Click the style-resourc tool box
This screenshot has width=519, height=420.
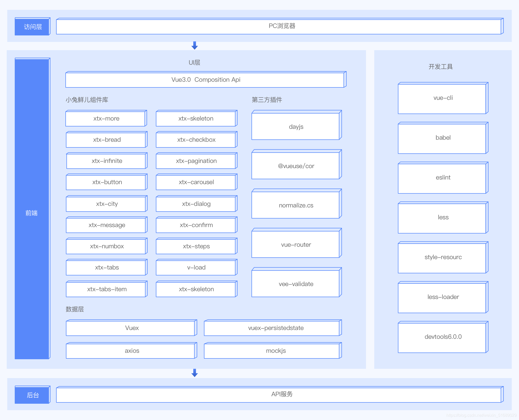pos(443,257)
